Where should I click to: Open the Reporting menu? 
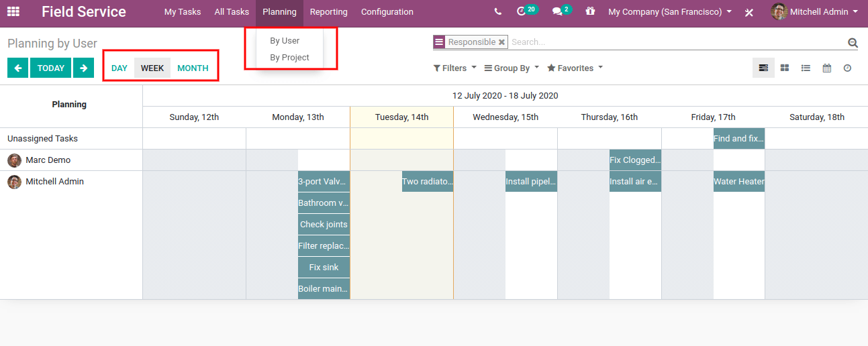(x=329, y=12)
